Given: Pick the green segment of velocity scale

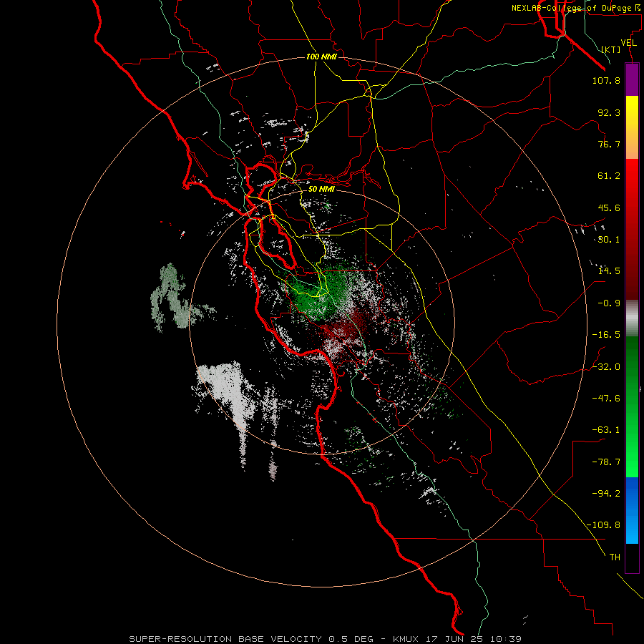Looking at the screenshot, I should point(632,406).
